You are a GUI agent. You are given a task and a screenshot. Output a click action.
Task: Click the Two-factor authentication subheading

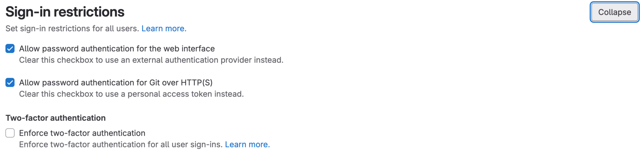point(56,118)
